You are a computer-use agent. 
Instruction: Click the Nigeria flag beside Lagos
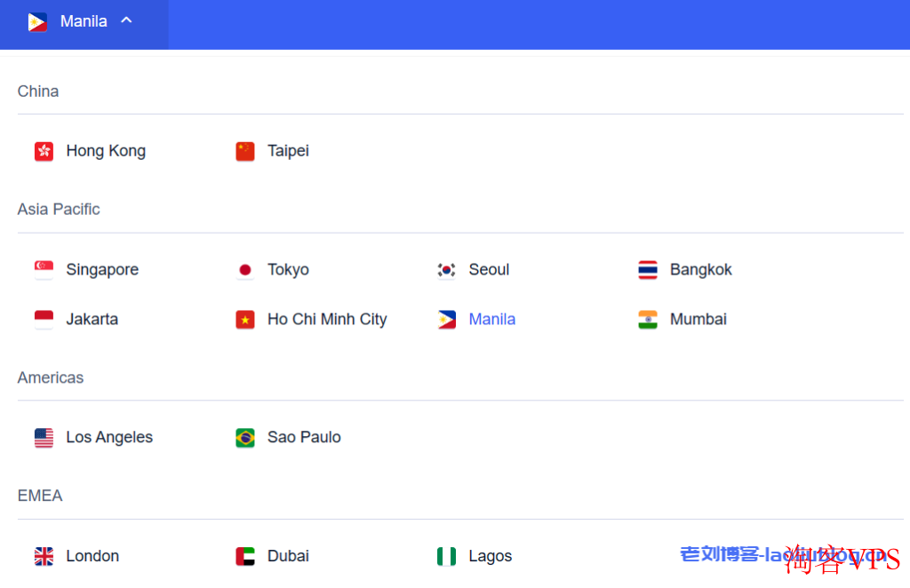pos(446,556)
